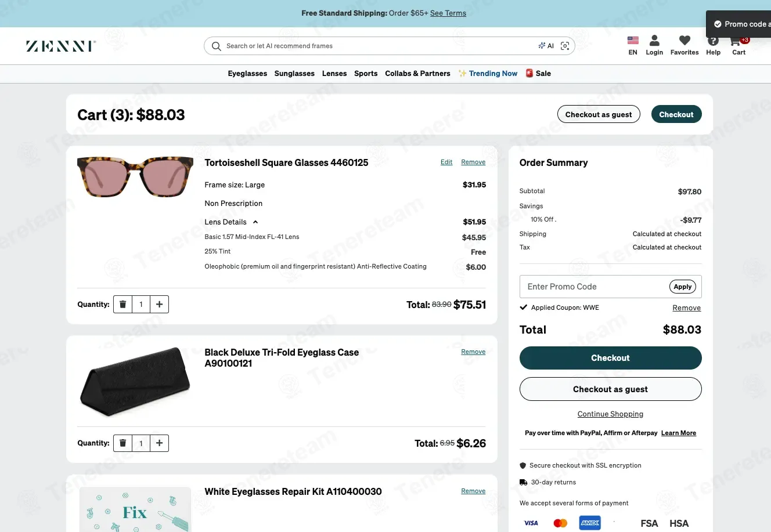Open Black Eyeglass Case thumbnail
This screenshot has width=771, height=532.
coord(135,382)
